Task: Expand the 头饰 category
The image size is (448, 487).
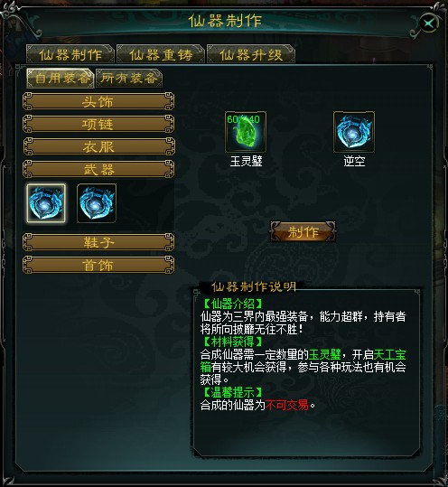Action: 98,101
